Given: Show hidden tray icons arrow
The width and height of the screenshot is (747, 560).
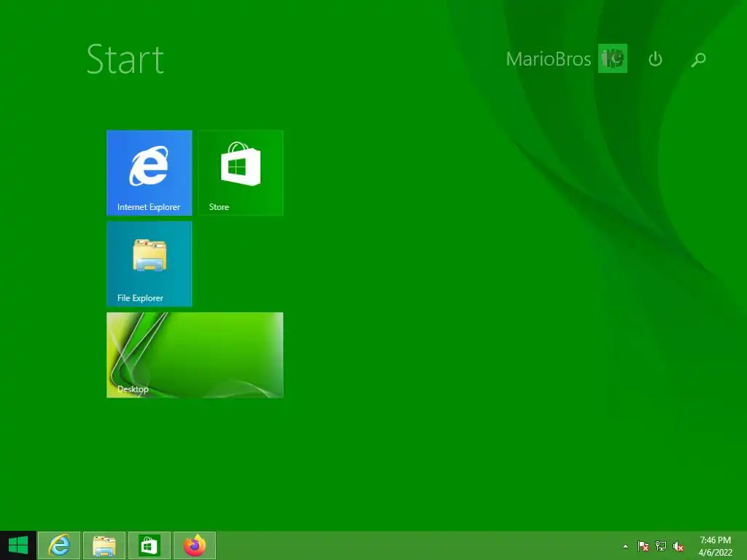Looking at the screenshot, I should 625,546.
